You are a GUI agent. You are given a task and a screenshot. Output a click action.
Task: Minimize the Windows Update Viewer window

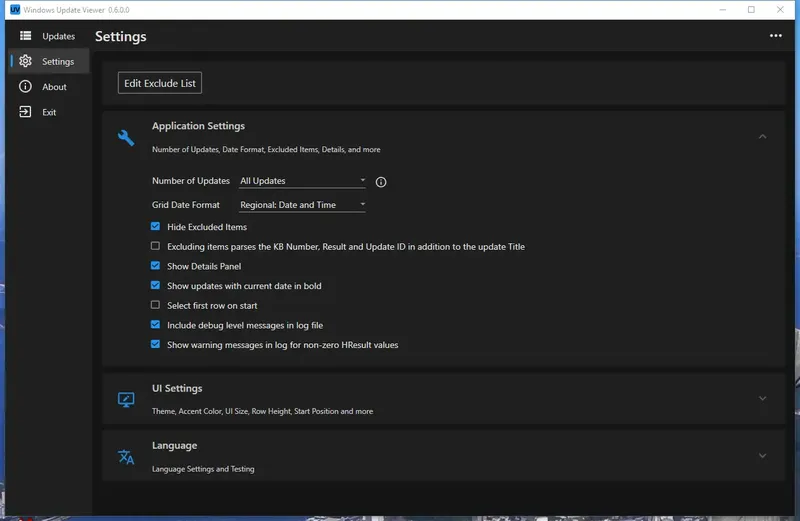[722, 10]
